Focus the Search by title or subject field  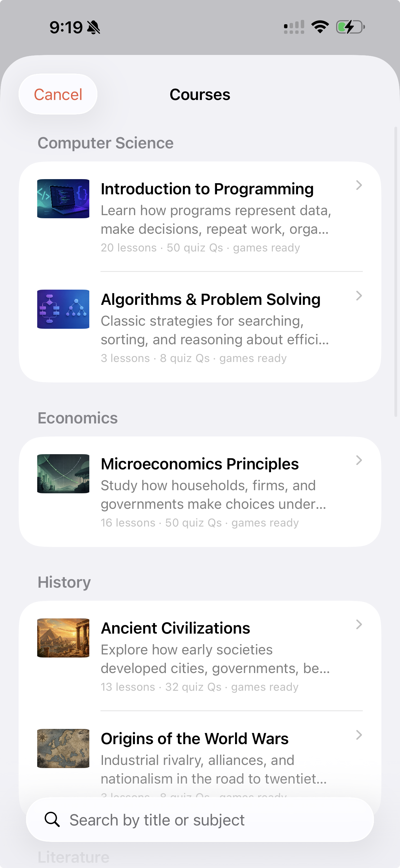(200, 820)
